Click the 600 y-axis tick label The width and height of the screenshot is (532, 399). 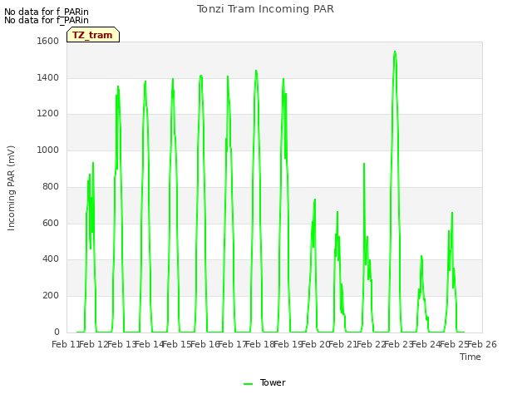coord(51,224)
